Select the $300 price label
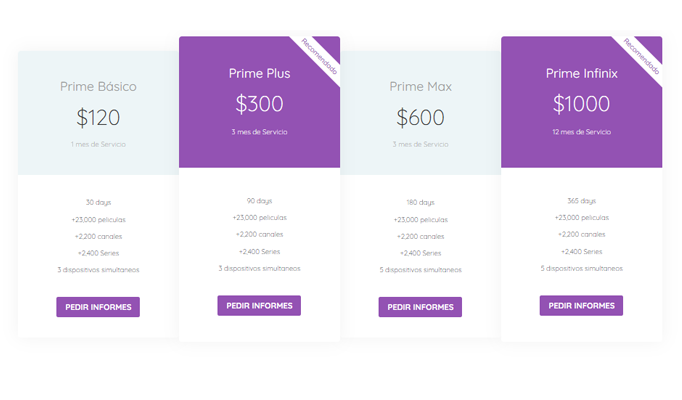 point(259,104)
